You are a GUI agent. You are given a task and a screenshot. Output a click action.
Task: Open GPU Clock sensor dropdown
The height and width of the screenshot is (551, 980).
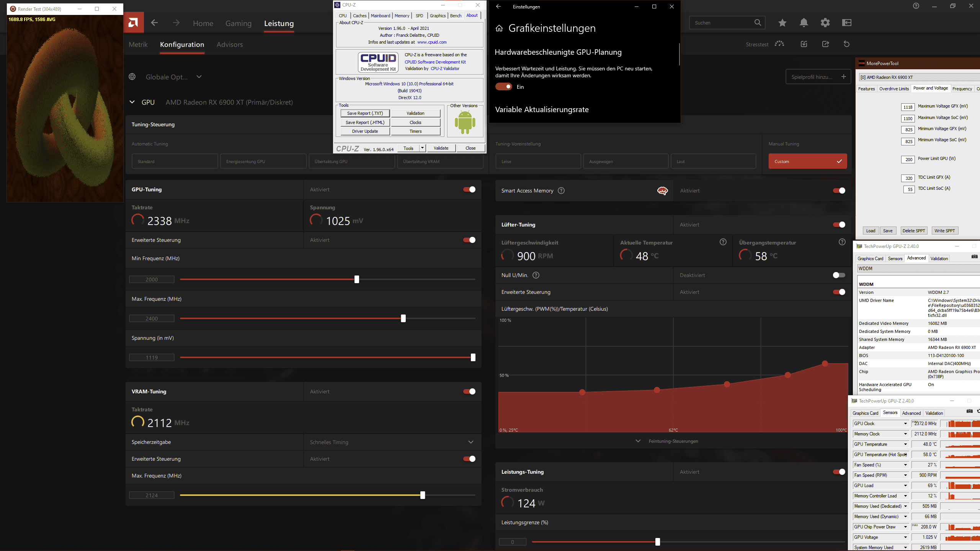pyautogui.click(x=905, y=424)
